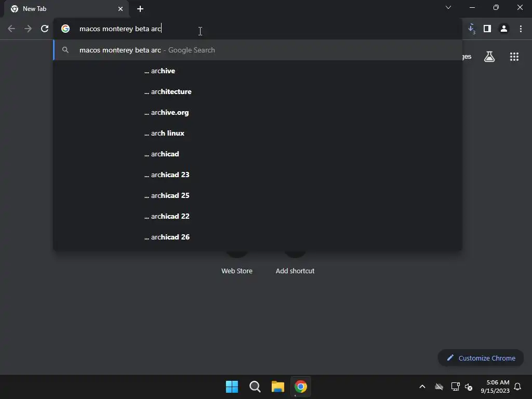532x399 pixels.
Task: Choose the '... archicad 22' suggestion
Action: coord(258,216)
